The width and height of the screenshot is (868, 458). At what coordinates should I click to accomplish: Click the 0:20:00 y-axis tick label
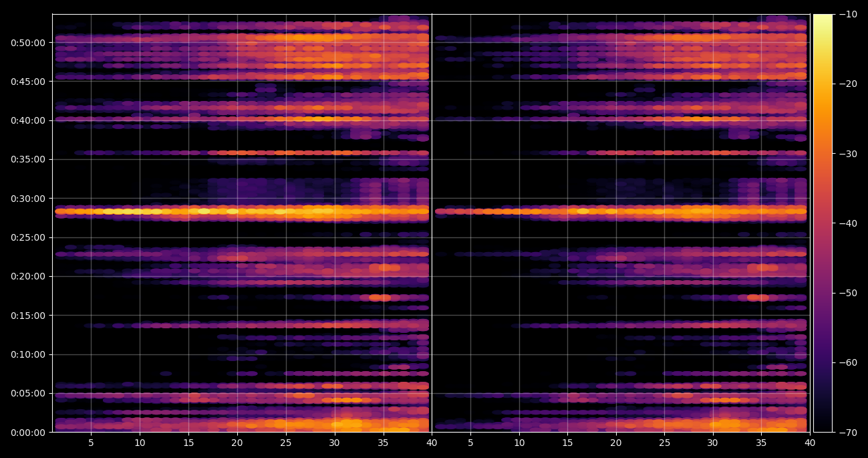(x=28, y=277)
